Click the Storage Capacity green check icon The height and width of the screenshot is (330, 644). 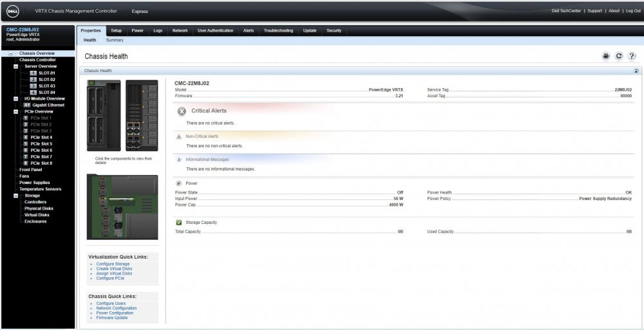[178, 223]
